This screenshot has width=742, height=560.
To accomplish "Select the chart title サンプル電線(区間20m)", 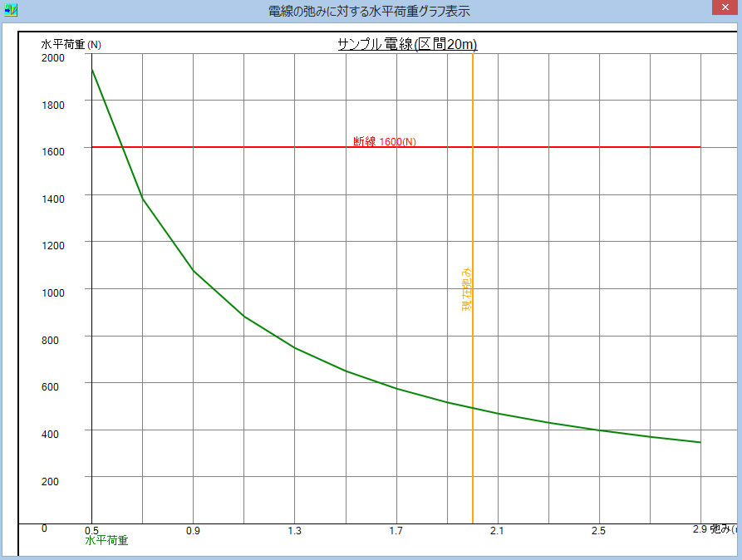I will (x=407, y=44).
